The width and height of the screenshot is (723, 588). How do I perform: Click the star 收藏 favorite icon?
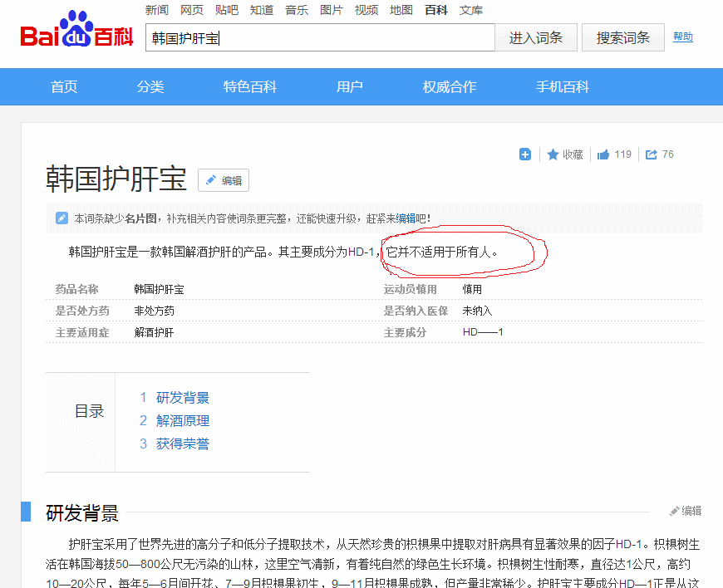553,154
